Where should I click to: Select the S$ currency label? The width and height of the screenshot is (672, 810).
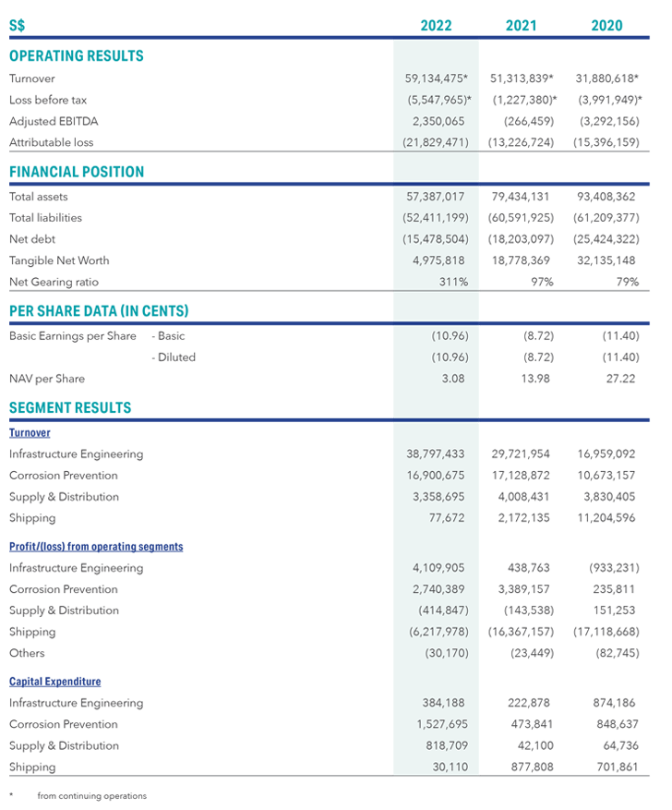pos(17,25)
